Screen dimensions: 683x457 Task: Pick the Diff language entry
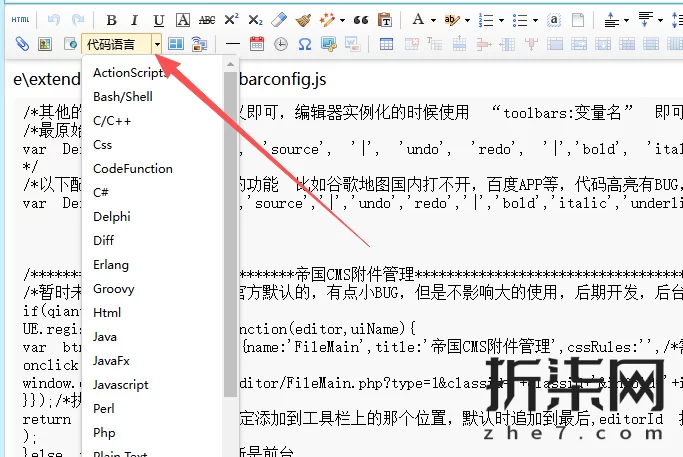click(153, 240)
